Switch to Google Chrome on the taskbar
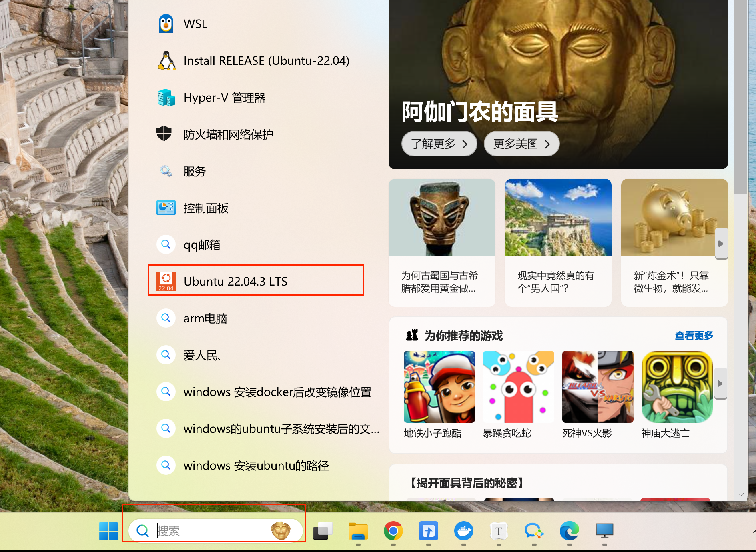Screen dimensions: 756x552 coord(393,531)
